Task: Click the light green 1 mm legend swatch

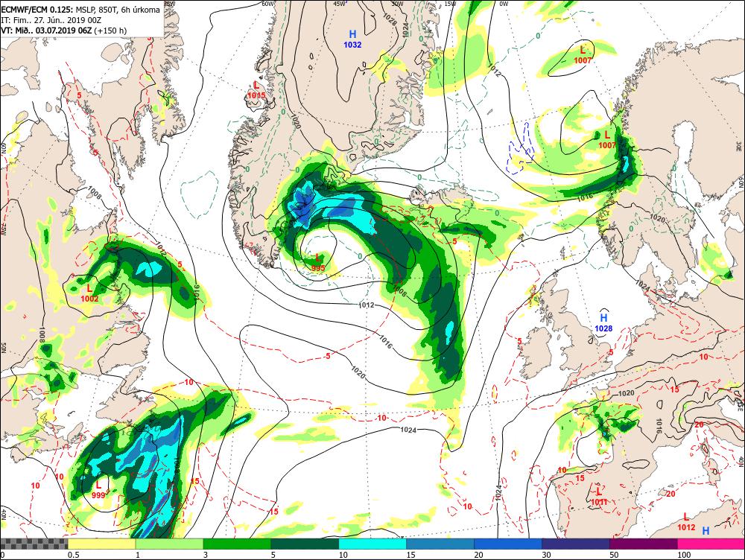Action: [x=169, y=544]
